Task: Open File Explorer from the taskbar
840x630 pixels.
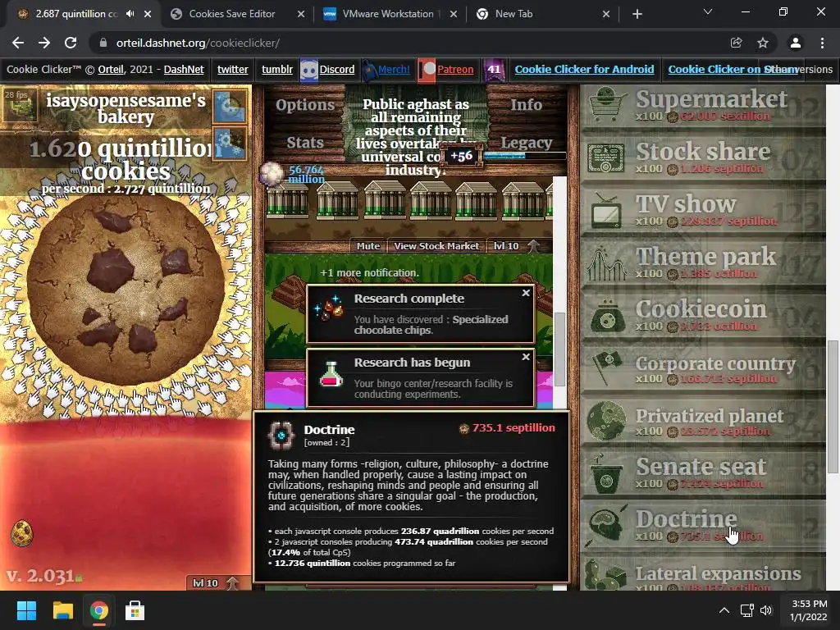Action: pos(62,610)
